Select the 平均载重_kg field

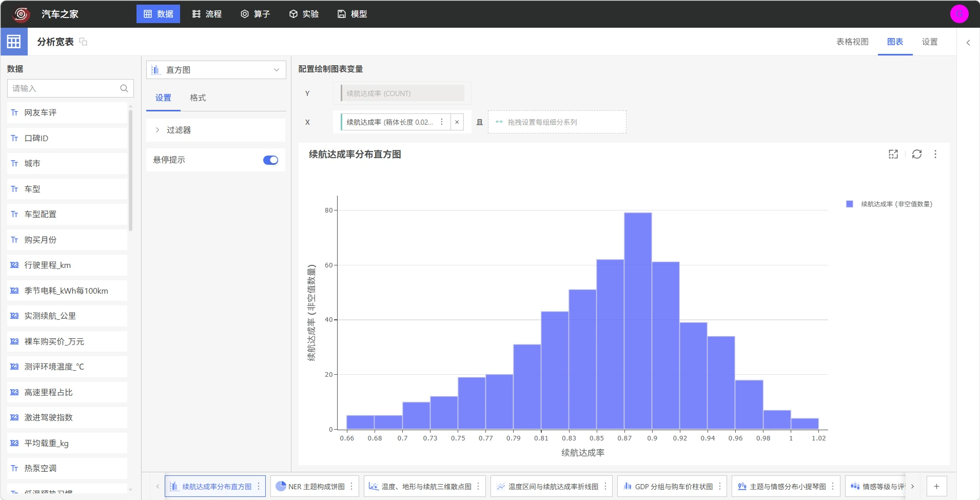[x=67, y=443]
